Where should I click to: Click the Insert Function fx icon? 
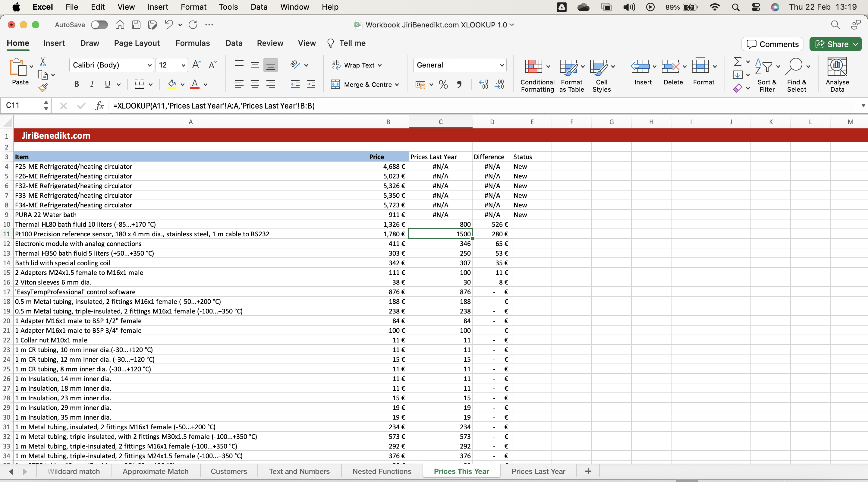pos(99,106)
